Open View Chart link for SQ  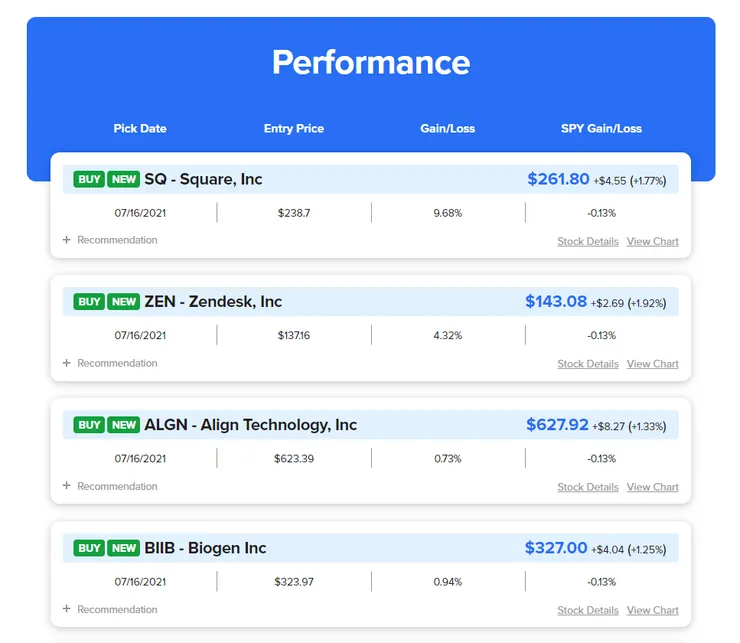(652, 241)
